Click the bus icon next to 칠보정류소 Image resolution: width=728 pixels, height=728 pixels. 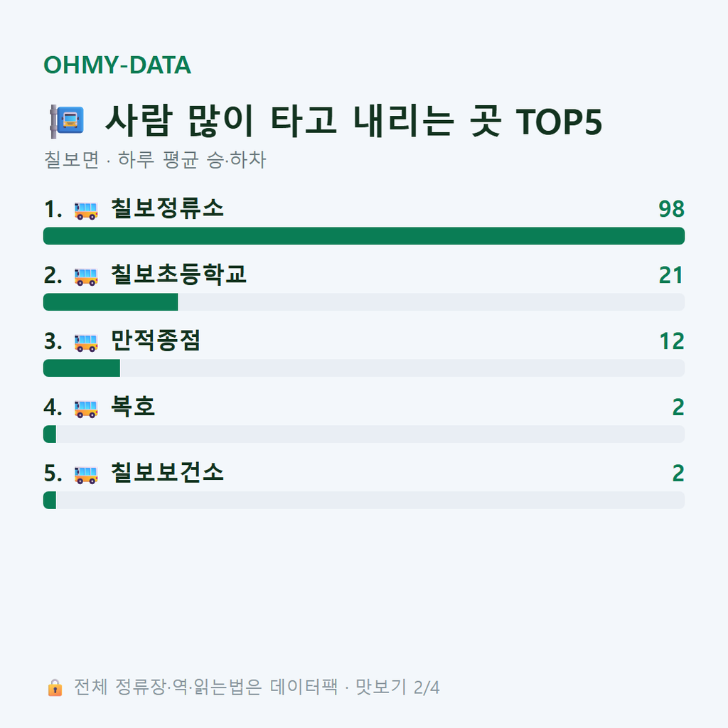coord(86,210)
